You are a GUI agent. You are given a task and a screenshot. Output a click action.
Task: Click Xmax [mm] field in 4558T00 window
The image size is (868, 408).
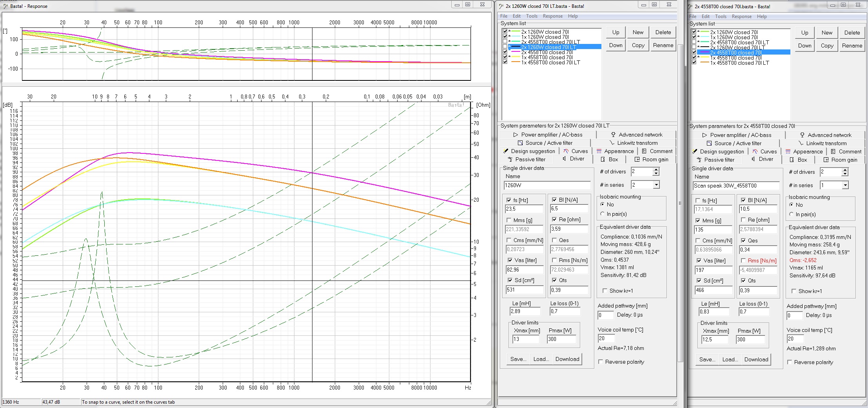(x=715, y=339)
